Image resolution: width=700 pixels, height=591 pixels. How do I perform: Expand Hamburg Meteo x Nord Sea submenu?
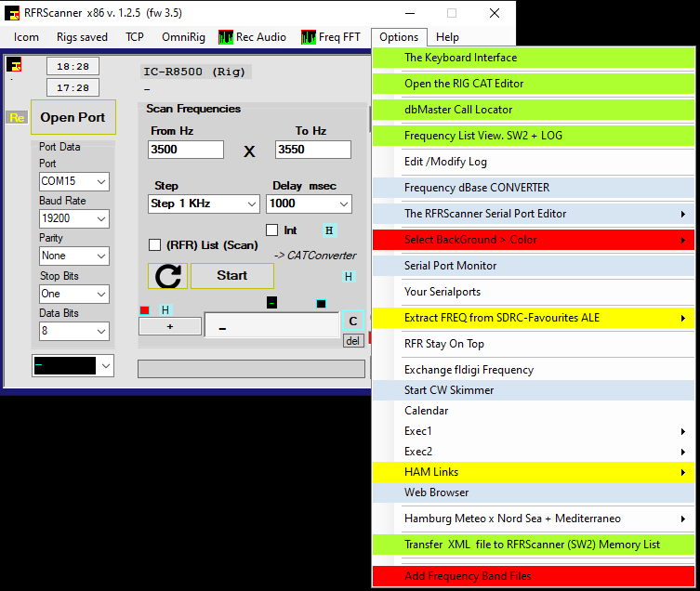tap(534, 519)
